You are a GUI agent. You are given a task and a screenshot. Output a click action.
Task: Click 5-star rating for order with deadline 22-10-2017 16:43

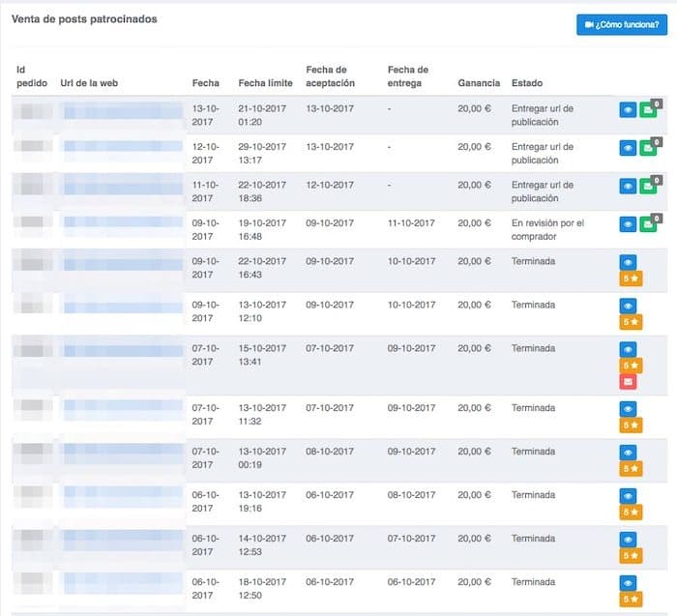630,279
